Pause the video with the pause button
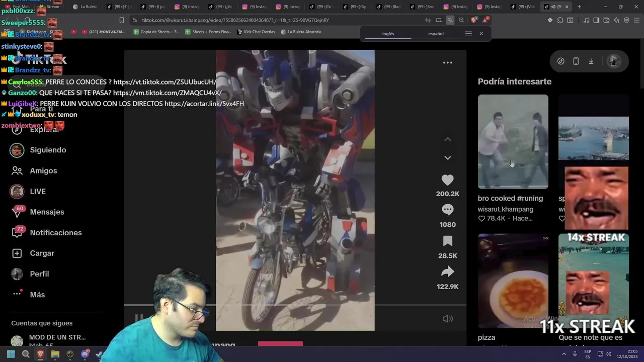The height and width of the screenshot is (362, 644). click(139, 318)
